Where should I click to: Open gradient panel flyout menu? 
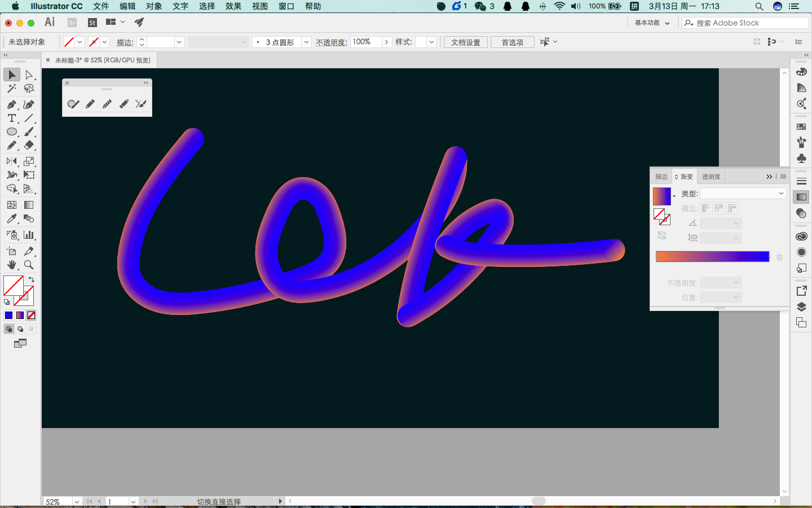[x=783, y=177]
